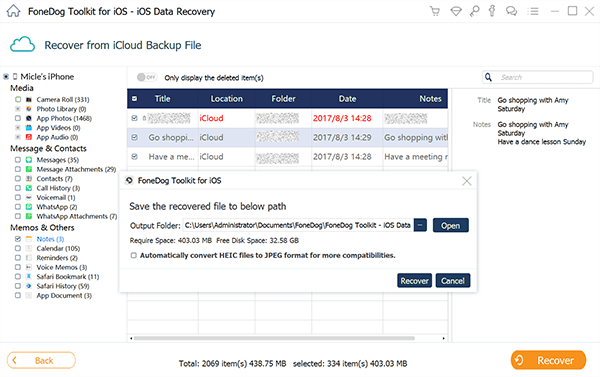Select Safari History (59) category
Viewport: 600px width, 377px height.
(63, 286)
